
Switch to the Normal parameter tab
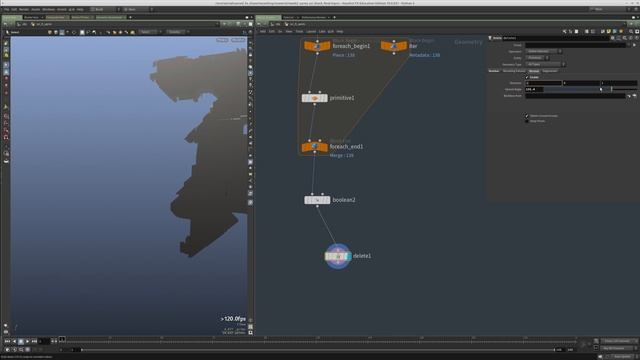pos(534,71)
